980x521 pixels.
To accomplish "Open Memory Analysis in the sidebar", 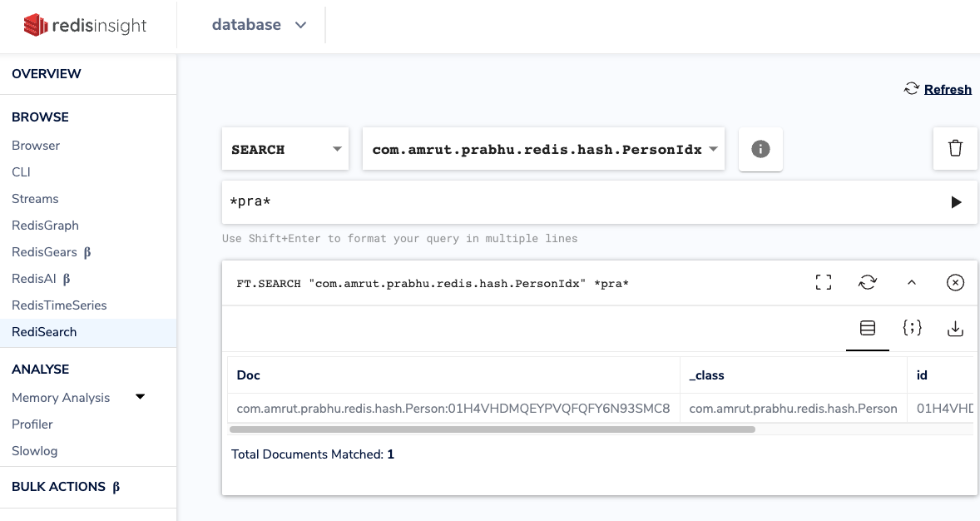I will pos(61,398).
